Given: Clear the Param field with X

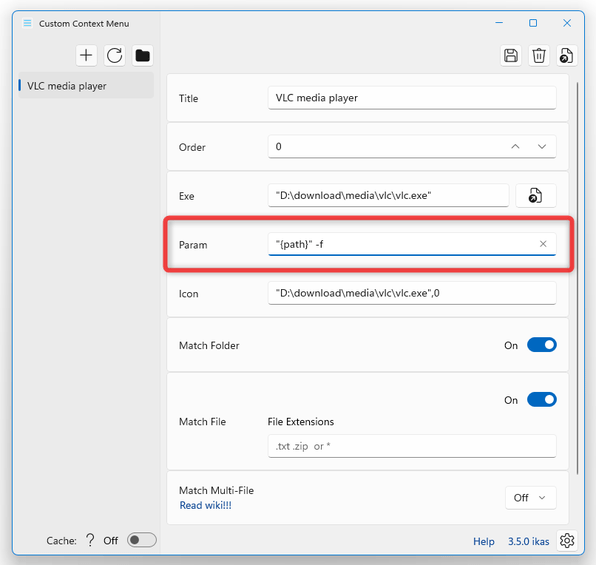Looking at the screenshot, I should 543,244.
